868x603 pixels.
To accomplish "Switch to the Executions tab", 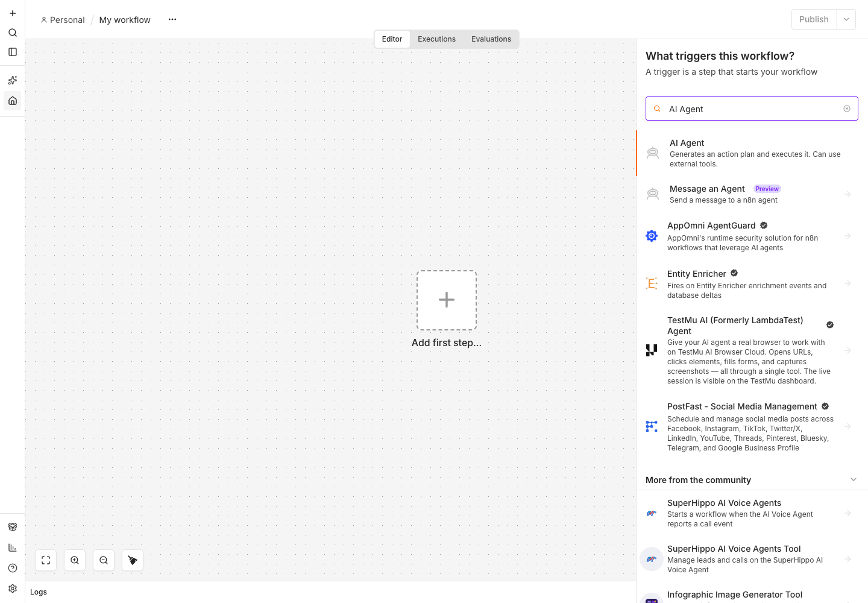I will [x=436, y=39].
